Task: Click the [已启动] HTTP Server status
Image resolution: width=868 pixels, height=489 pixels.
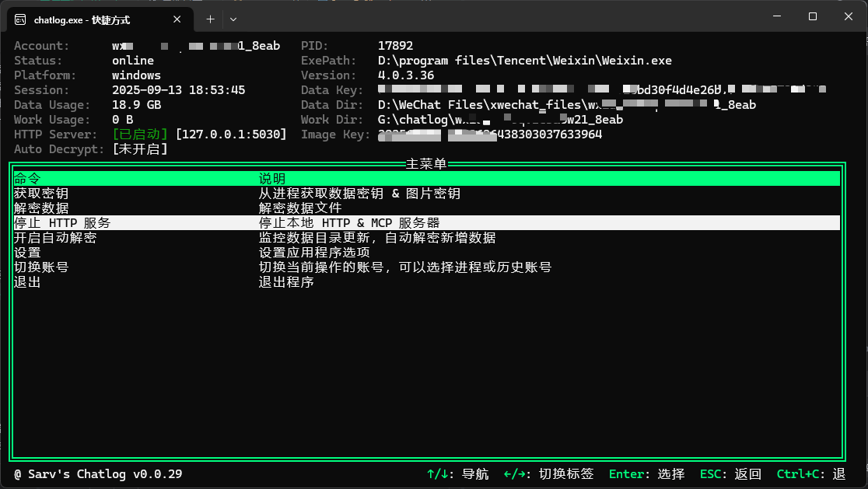Action: coord(140,134)
